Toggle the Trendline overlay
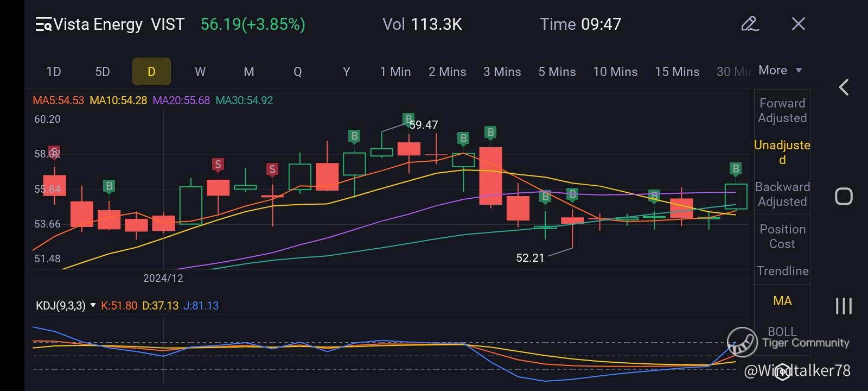The height and width of the screenshot is (391, 868). (782, 271)
